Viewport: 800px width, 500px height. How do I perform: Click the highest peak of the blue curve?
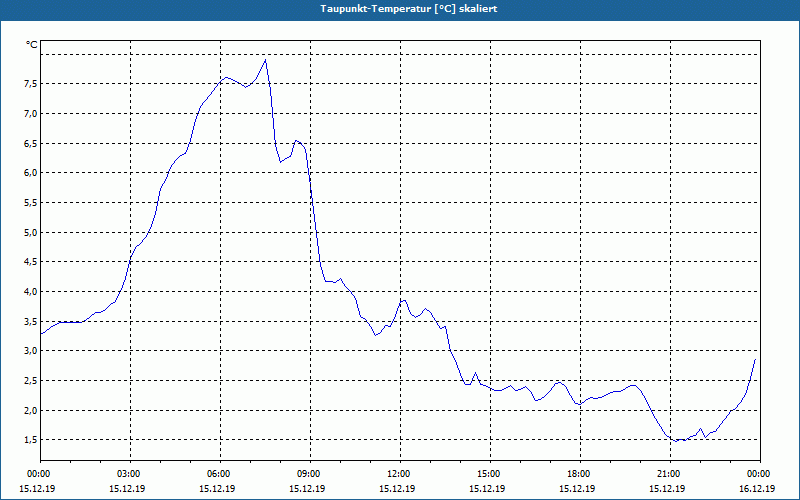265,60
